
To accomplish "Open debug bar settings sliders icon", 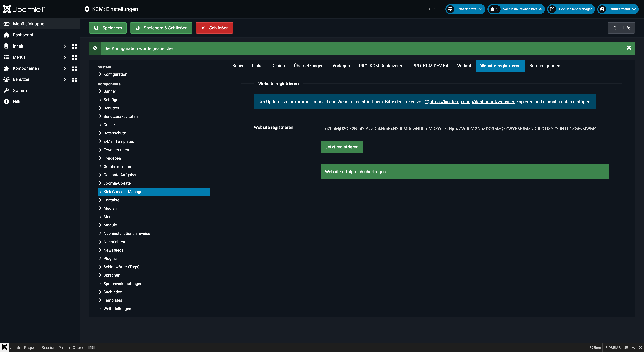I will pos(626,348).
